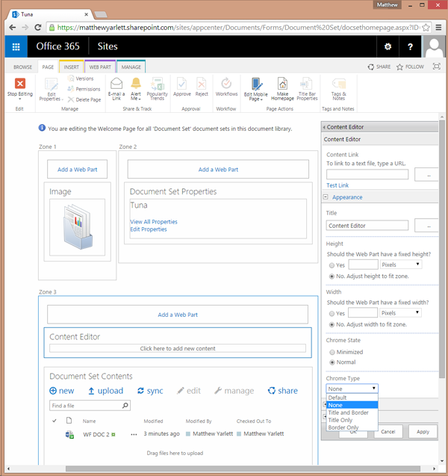Viewport: 448px width, 476px height.
Task: Click the Alert Me bell icon
Action: 136,84
